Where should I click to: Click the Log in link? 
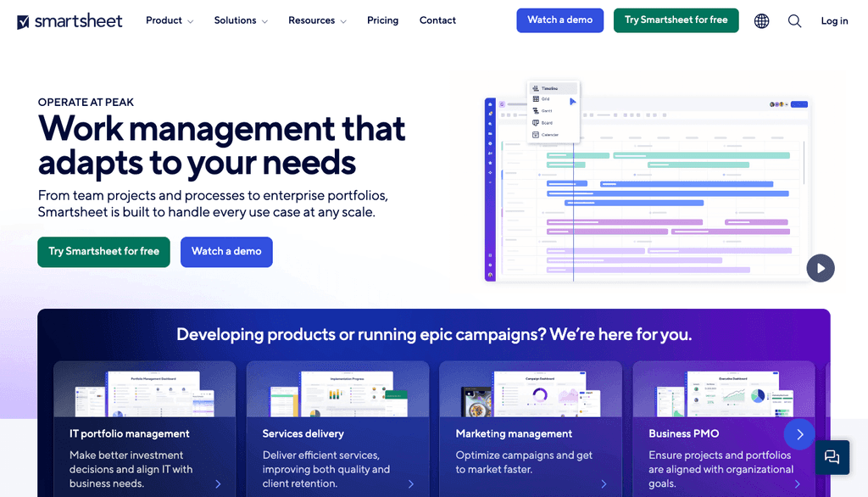click(834, 20)
